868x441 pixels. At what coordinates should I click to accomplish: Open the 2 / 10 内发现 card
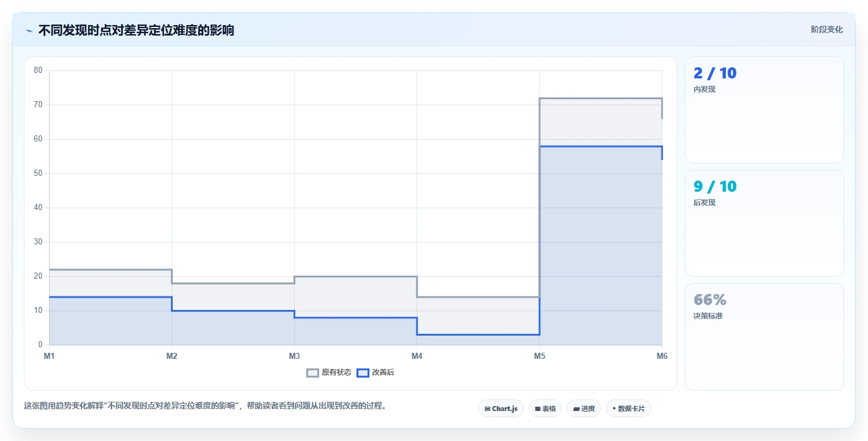coord(764,110)
